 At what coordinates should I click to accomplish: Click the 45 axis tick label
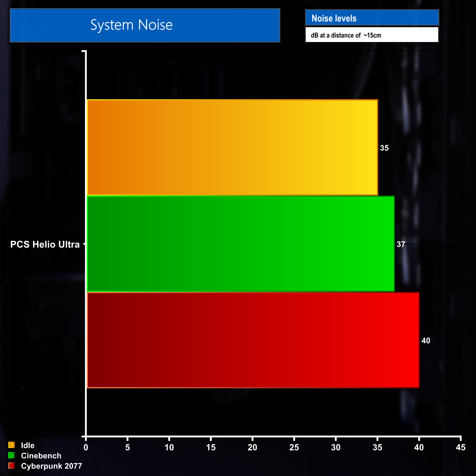coord(461,447)
